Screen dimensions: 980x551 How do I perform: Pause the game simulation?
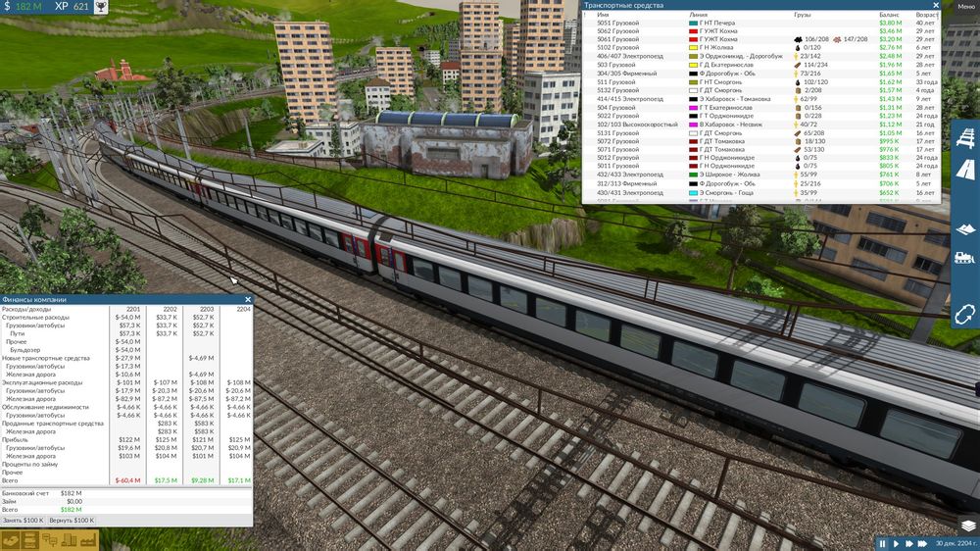coord(883,544)
